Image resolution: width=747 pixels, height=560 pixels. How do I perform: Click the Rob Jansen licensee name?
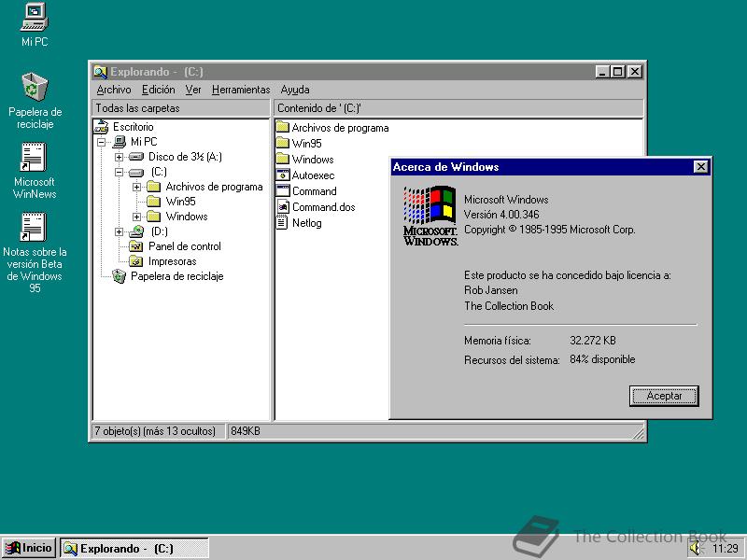tap(491, 290)
